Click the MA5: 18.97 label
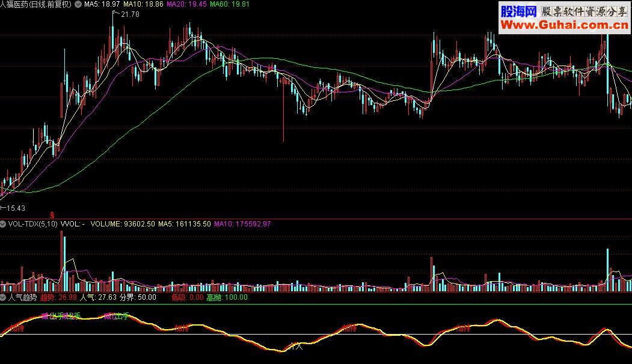 (x=102, y=4)
